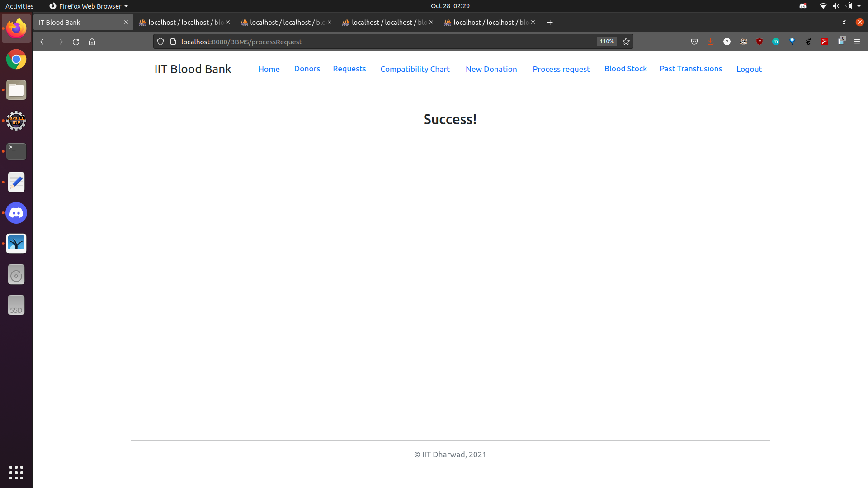Screen dimensions: 868x488
Task: Click the refresh page icon
Action: tap(75, 42)
